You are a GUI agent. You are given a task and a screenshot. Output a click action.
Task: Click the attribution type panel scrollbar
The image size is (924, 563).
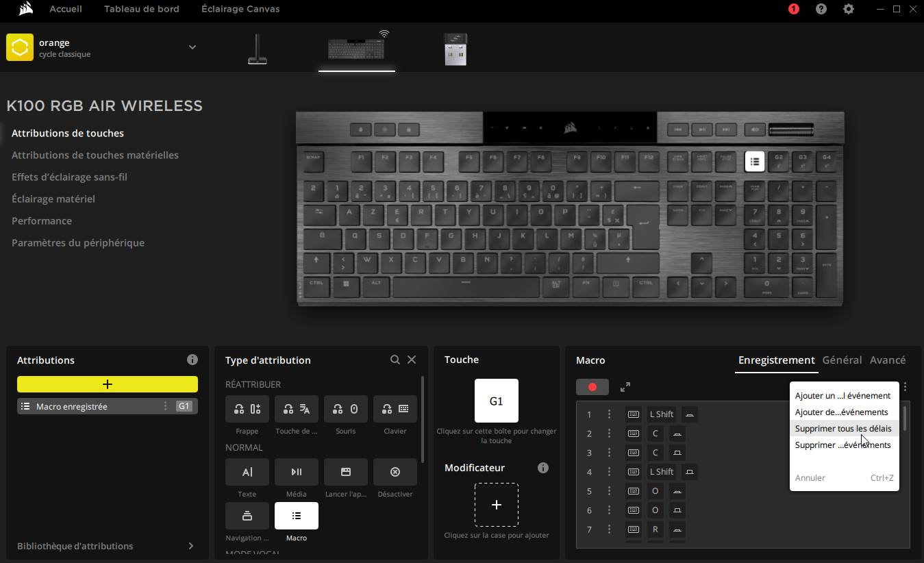point(423,418)
